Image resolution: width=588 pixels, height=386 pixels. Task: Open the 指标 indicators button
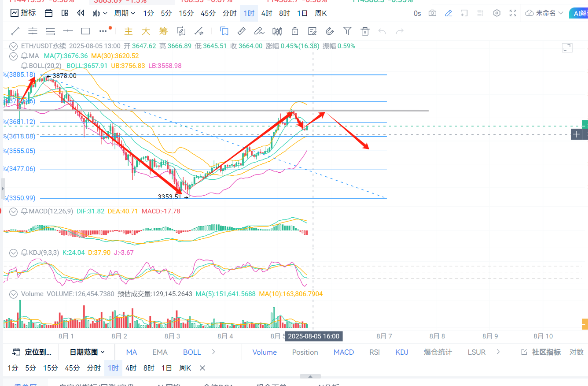(x=23, y=13)
